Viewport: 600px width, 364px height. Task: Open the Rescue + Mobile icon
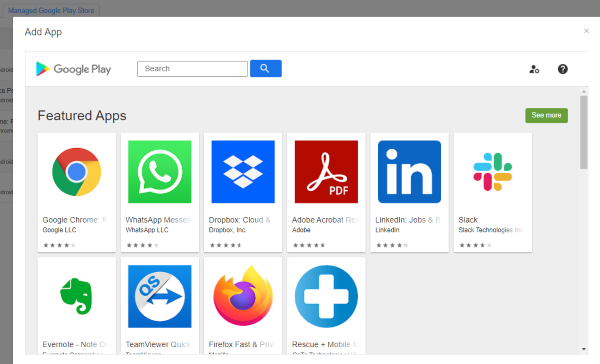coord(326,296)
